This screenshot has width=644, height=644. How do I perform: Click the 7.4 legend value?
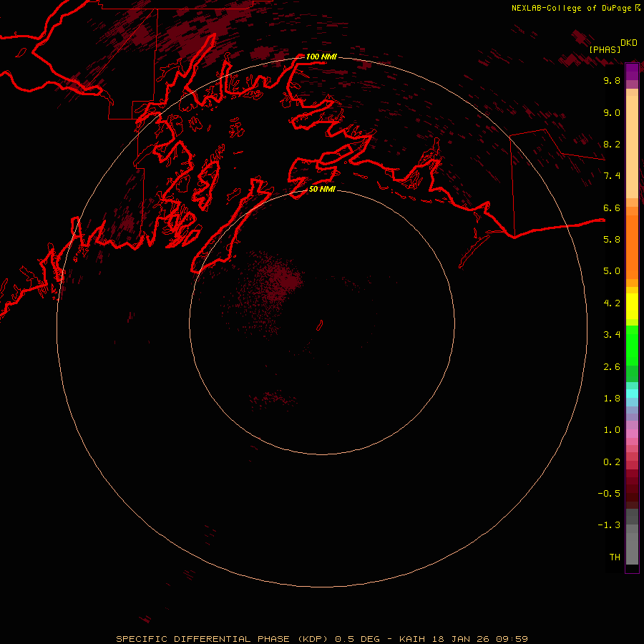coord(612,176)
